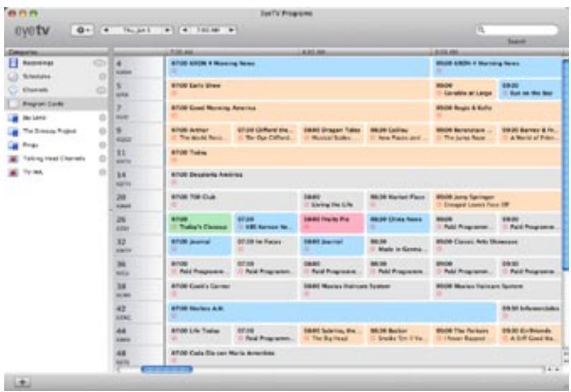
Task: Select the long blue 07:00 program on channel 42
Action: 332,313
